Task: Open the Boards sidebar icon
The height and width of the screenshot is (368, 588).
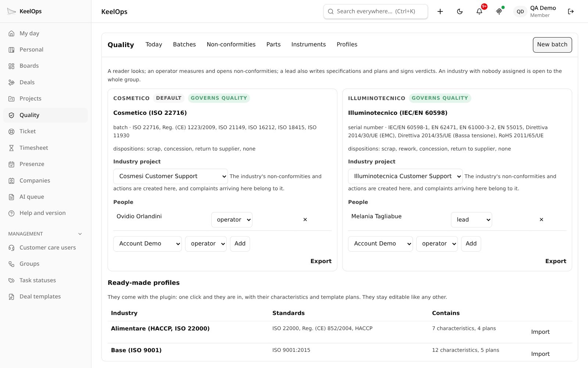Action: tap(11, 66)
